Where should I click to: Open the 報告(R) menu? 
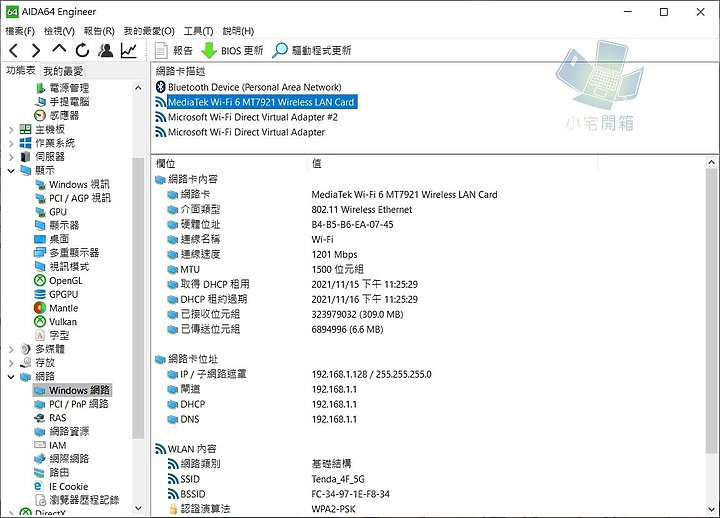(x=99, y=31)
